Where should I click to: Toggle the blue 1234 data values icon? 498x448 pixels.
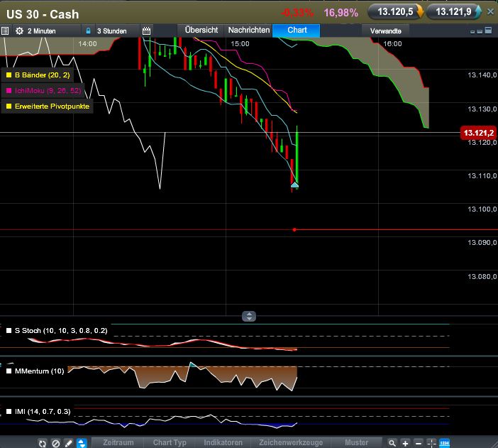tap(444, 443)
